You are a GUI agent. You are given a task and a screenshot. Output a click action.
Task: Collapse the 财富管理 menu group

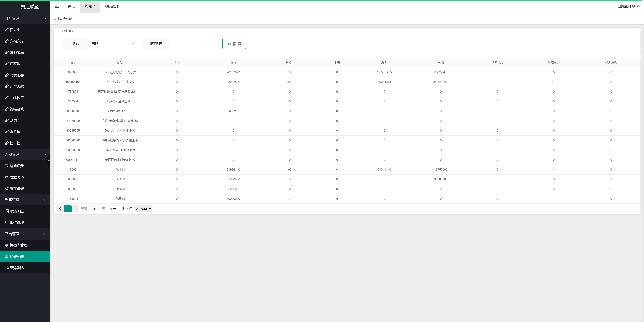(x=25, y=200)
